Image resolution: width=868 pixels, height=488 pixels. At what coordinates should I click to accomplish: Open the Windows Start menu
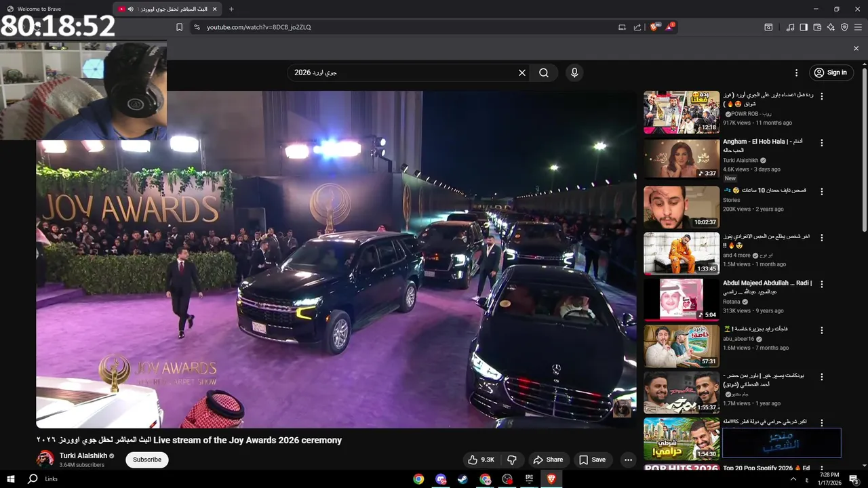[10, 479]
